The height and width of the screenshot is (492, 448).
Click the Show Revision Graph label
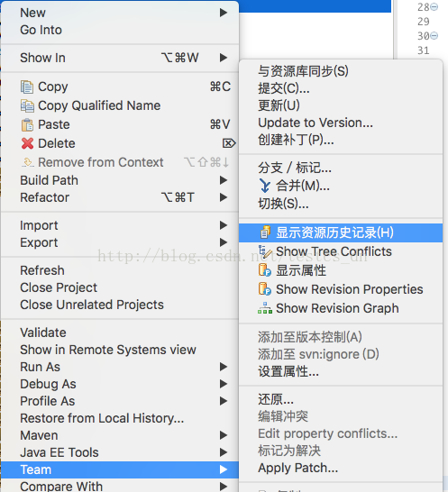point(337,308)
